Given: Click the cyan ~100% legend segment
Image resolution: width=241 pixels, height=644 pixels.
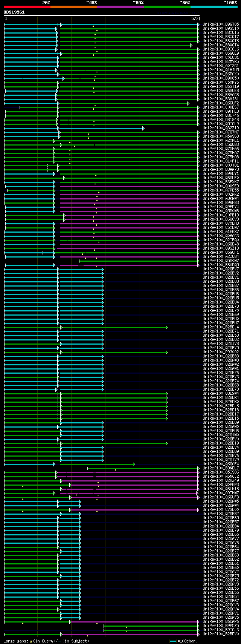Looking at the screenshot, I should tap(214, 7).
